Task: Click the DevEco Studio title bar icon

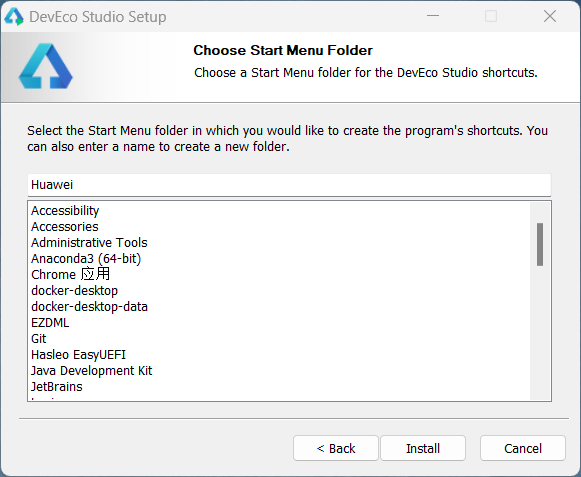Action: (x=14, y=17)
